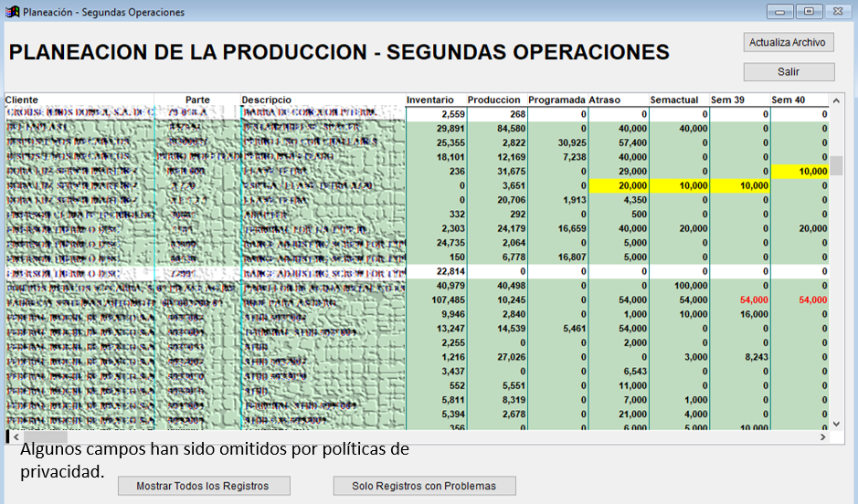Select the yellow 10,000 cell under Sem 40
Viewport: 858px width, 504px height.
[x=800, y=172]
